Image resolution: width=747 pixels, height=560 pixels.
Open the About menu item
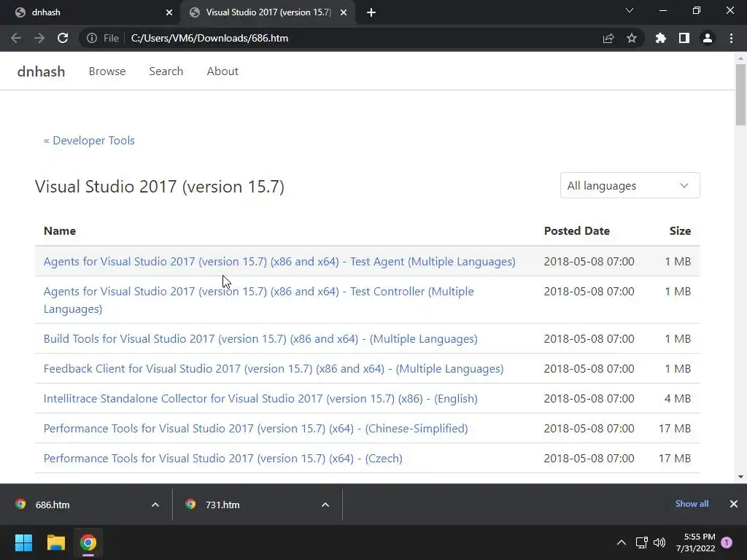[x=222, y=71]
